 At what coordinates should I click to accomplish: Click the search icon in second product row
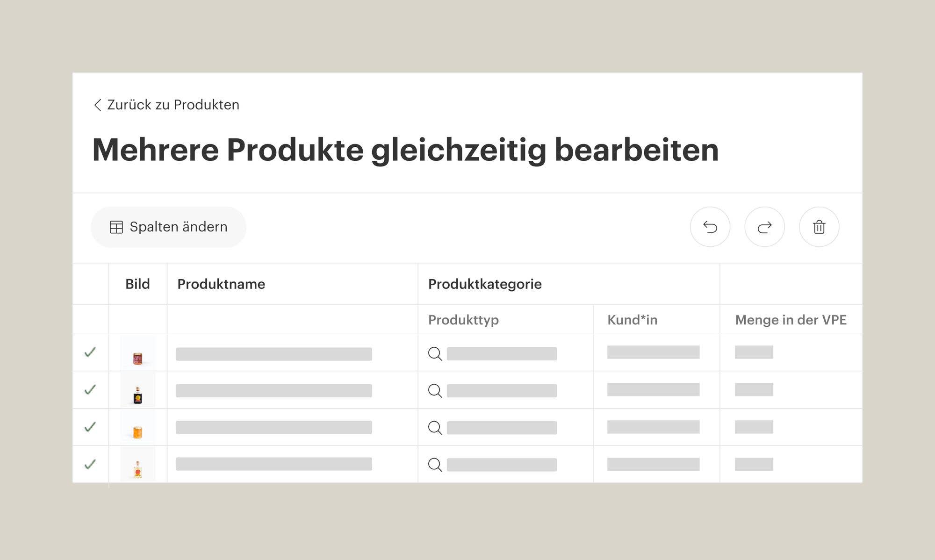(x=435, y=391)
